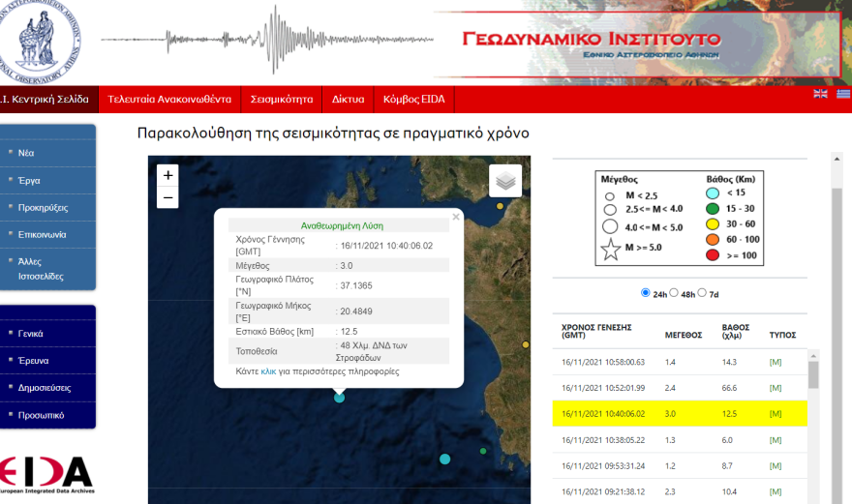The width and height of the screenshot is (852, 504).
Task: Select the 16/11/2021 10:58:00.63 event row
Action: tap(680, 362)
